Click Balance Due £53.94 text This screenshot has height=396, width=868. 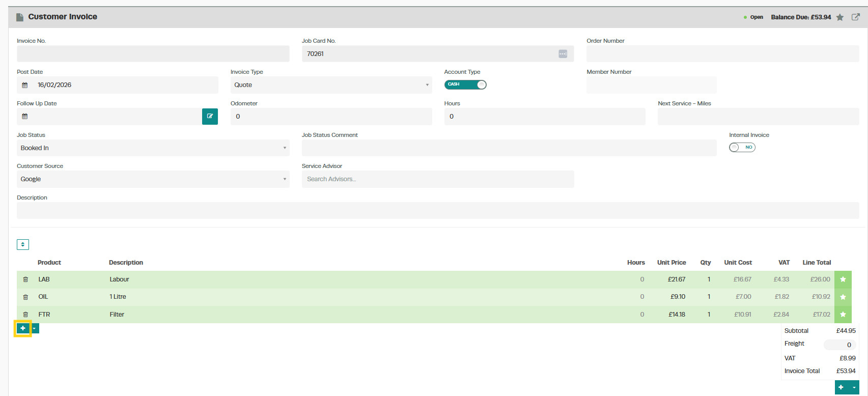point(801,17)
